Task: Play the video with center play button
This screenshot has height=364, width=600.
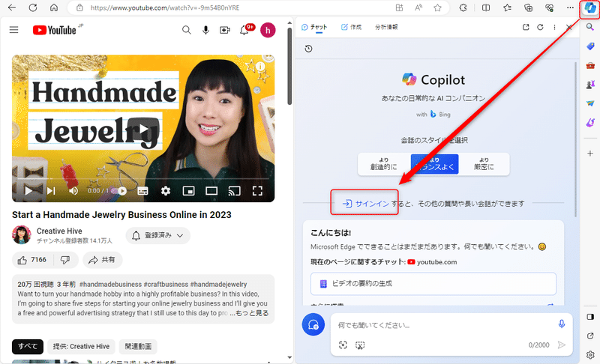Action: [x=143, y=129]
